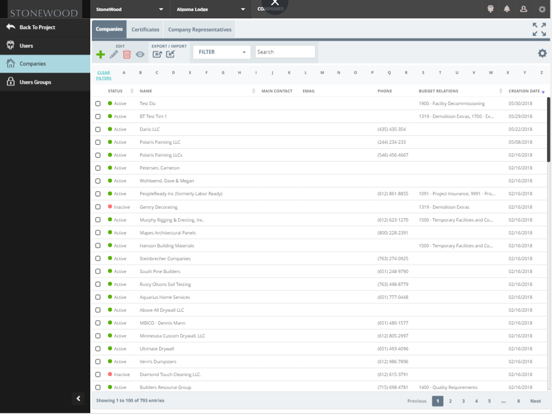Open user profile icon in the top bar
Image resolution: width=552 pixels, height=414 pixels.
(523, 9)
